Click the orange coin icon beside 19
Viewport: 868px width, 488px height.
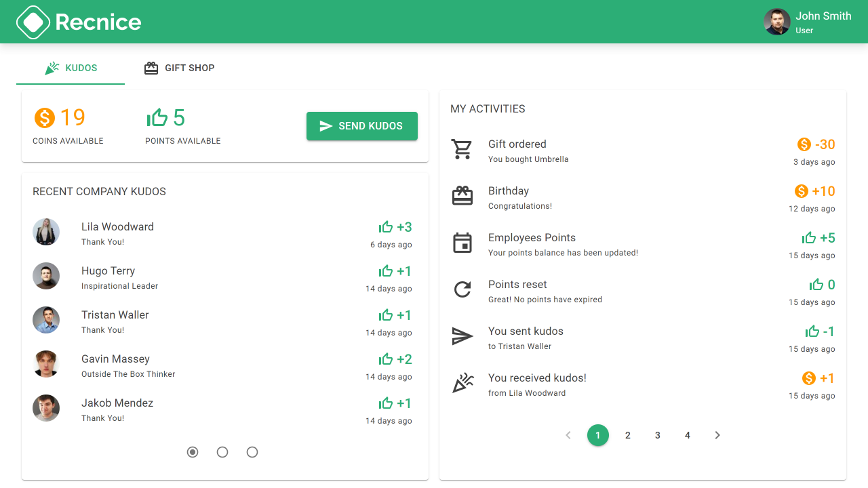tap(45, 118)
